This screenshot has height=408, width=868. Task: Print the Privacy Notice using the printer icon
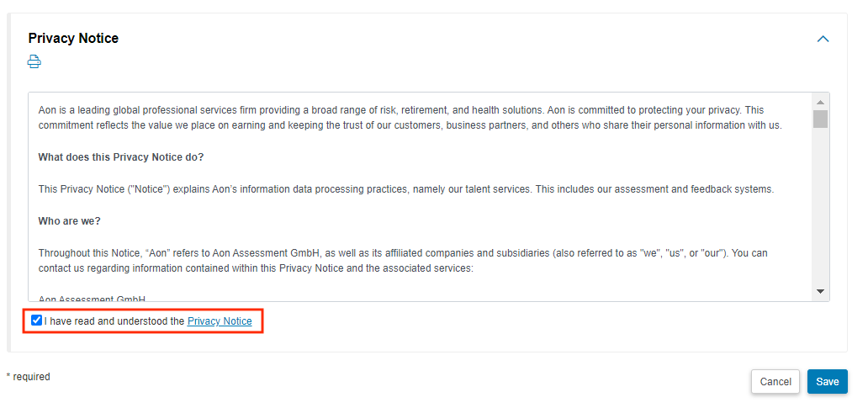[x=34, y=61]
